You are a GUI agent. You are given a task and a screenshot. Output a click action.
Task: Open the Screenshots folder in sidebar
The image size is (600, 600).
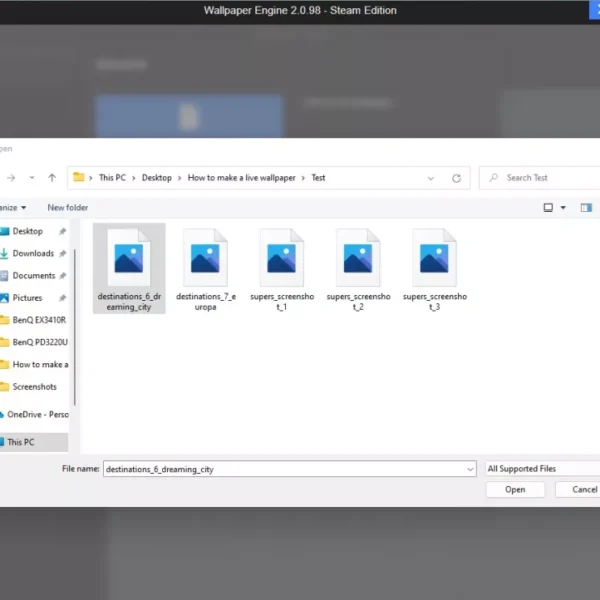(34, 386)
